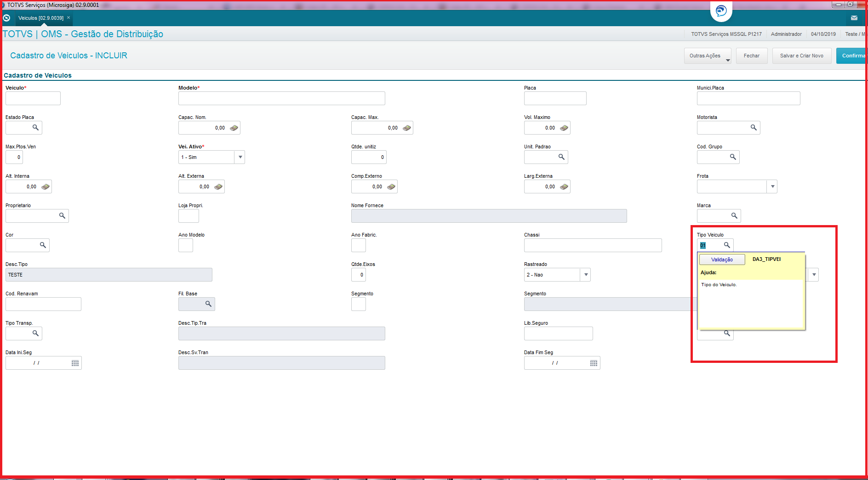Focus the Qtde.Eixos input field
This screenshot has width=868, height=480.
[359, 275]
